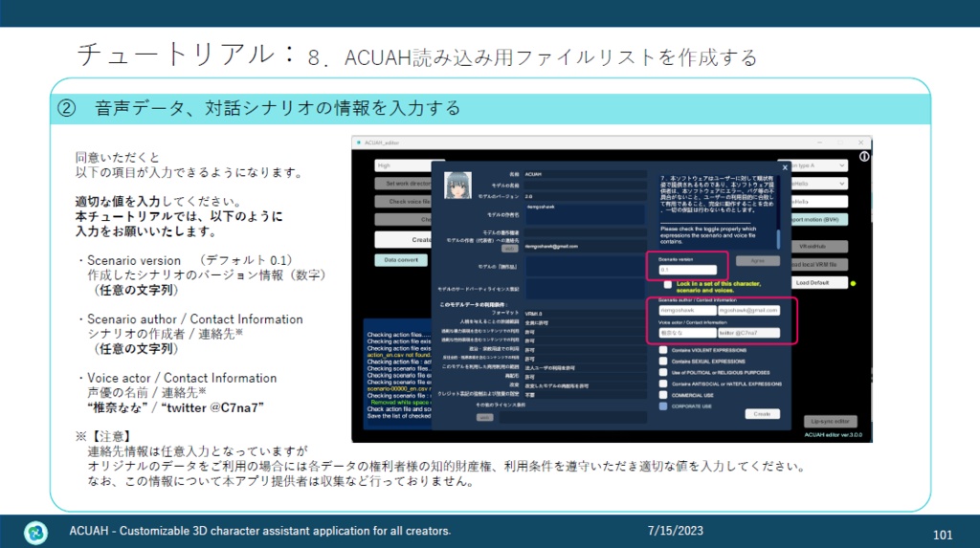Click the Create button in license dialog
This screenshot has width=980, height=548.
[762, 414]
